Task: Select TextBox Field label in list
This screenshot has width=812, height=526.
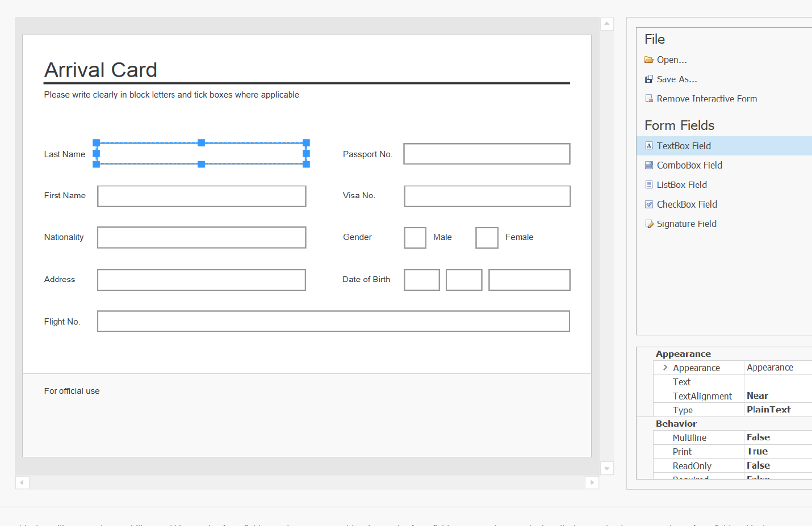Action: click(x=684, y=146)
